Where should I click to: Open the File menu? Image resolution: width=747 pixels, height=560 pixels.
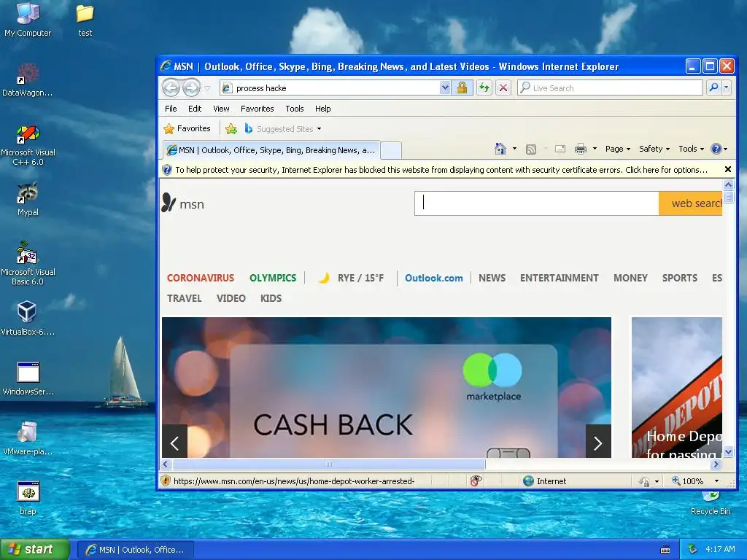pyautogui.click(x=171, y=109)
